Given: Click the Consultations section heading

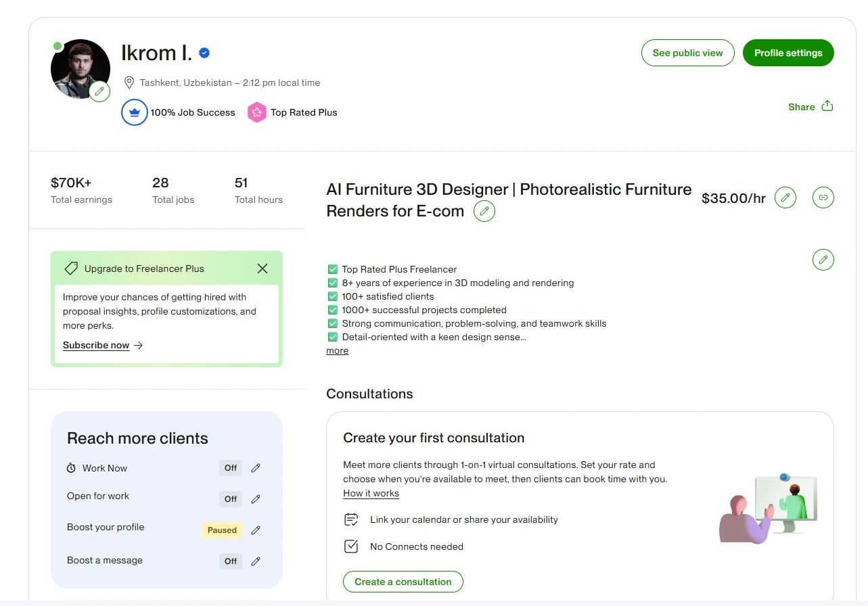Looking at the screenshot, I should 369,394.
